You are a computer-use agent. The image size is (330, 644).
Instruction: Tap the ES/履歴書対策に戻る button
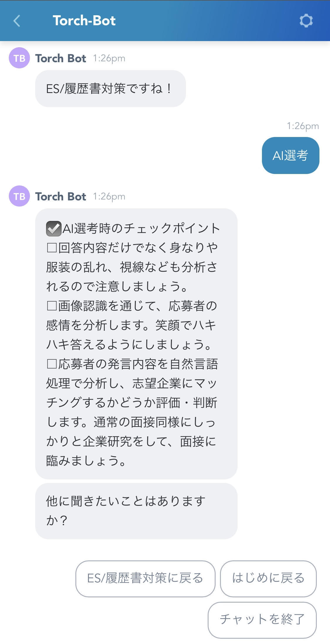(x=145, y=579)
